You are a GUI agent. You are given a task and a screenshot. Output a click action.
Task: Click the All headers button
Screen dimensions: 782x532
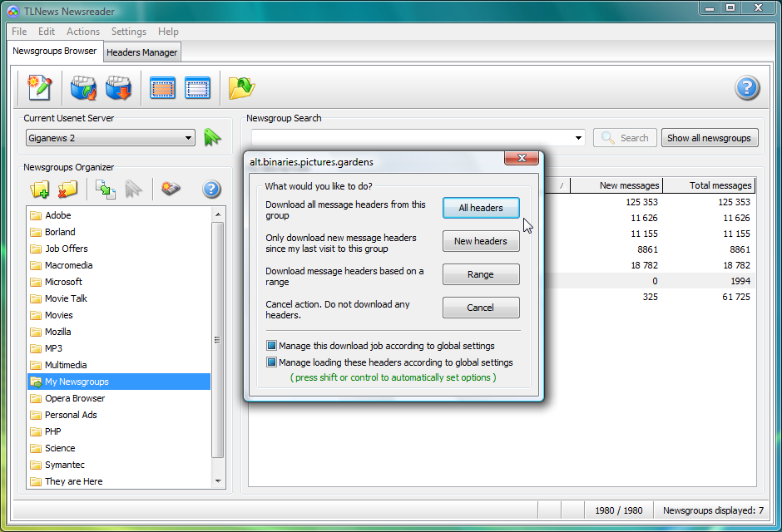tap(481, 208)
